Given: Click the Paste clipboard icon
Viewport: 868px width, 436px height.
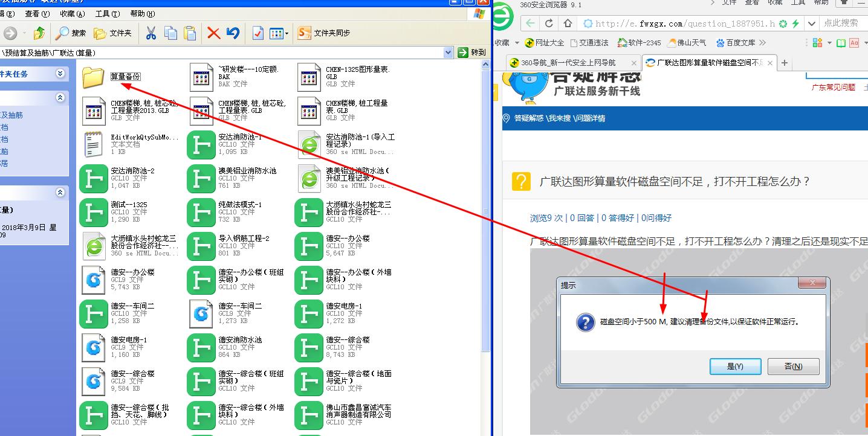Looking at the screenshot, I should point(190,33).
